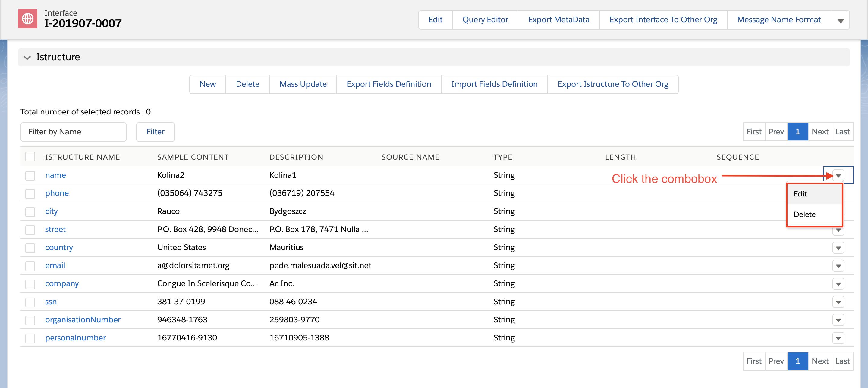Go to Next page in top pagination
Viewport: 868px width, 388px height.
tap(819, 132)
